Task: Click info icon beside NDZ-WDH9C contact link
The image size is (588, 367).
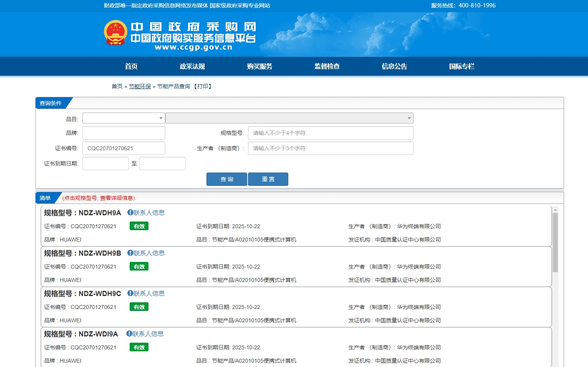Action: 130,293
